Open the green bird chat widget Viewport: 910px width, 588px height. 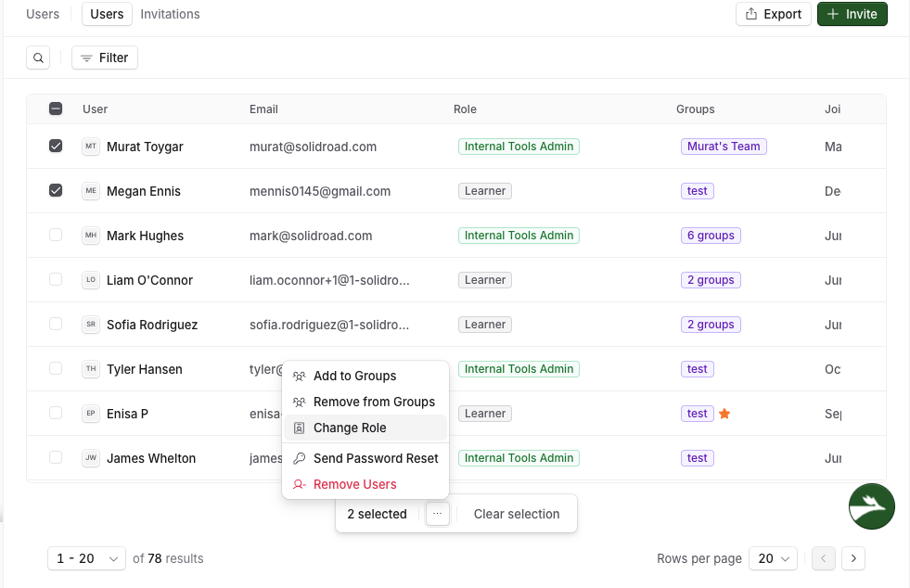872,506
